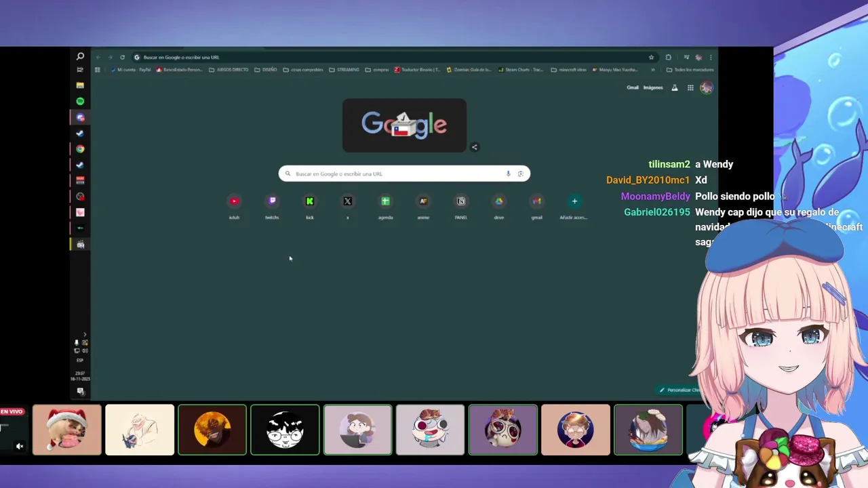Open File Explorer from the taskbar
This screenshot has height=488, width=868.
click(80, 85)
